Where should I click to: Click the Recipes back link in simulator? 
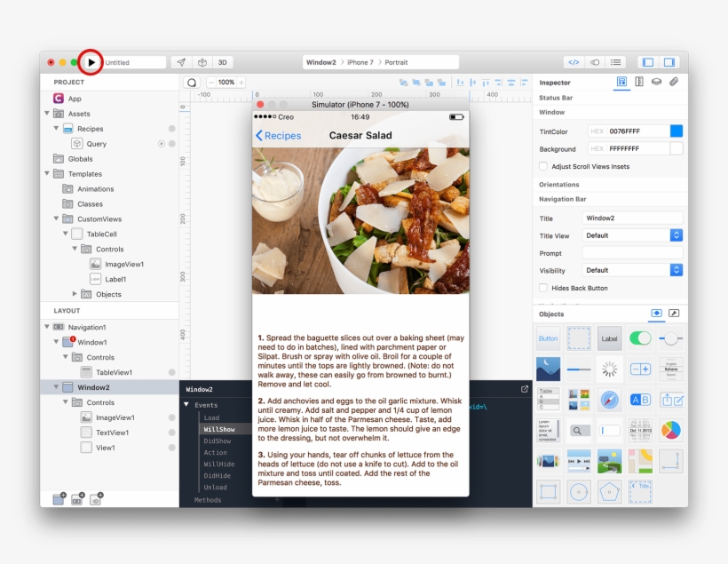tap(278, 136)
